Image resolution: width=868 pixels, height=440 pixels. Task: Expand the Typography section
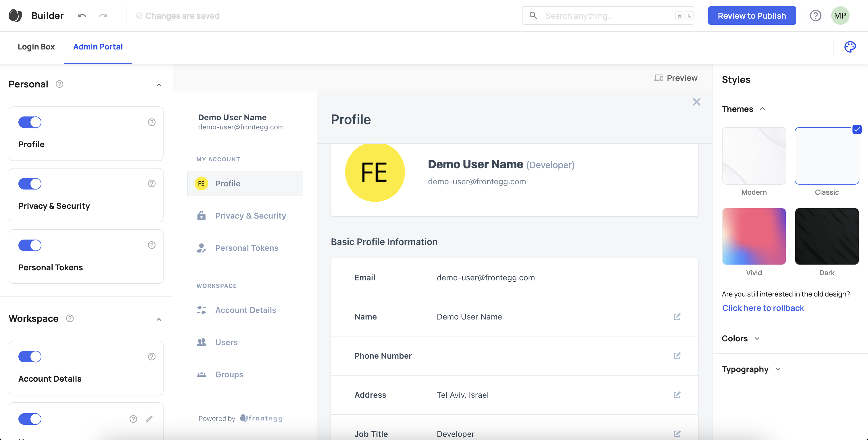[751, 369]
